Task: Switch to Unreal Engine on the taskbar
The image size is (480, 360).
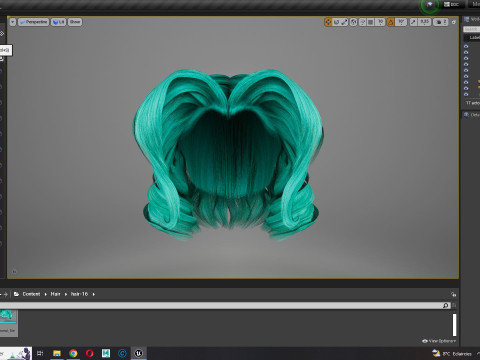Action: (139, 353)
